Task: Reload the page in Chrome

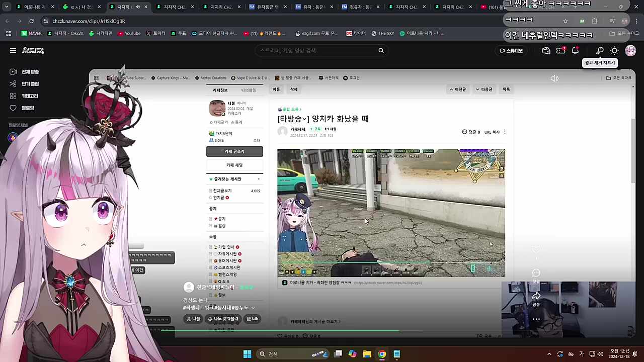Action: [x=31, y=21]
